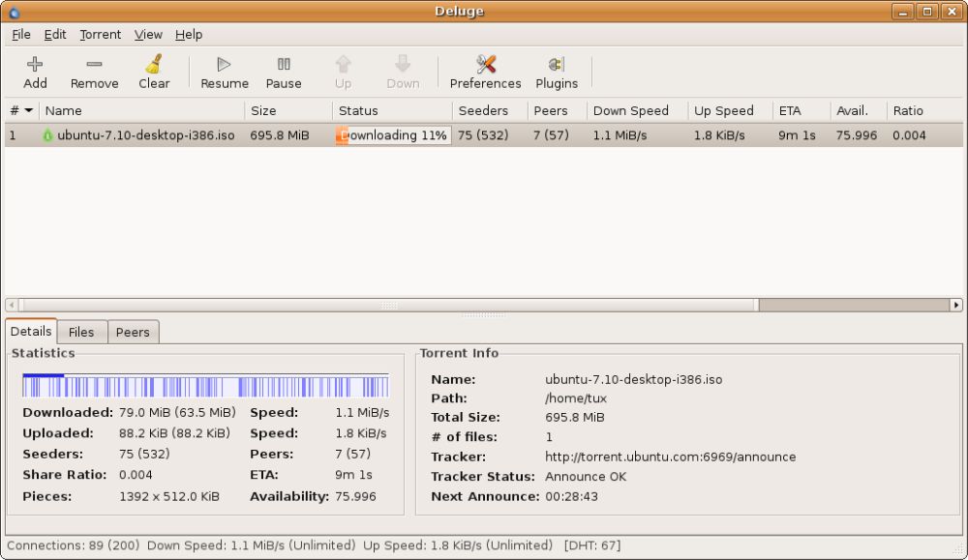The height and width of the screenshot is (560, 968).
Task: Click the Deluge app icon in title bar
Action: click(x=14, y=12)
